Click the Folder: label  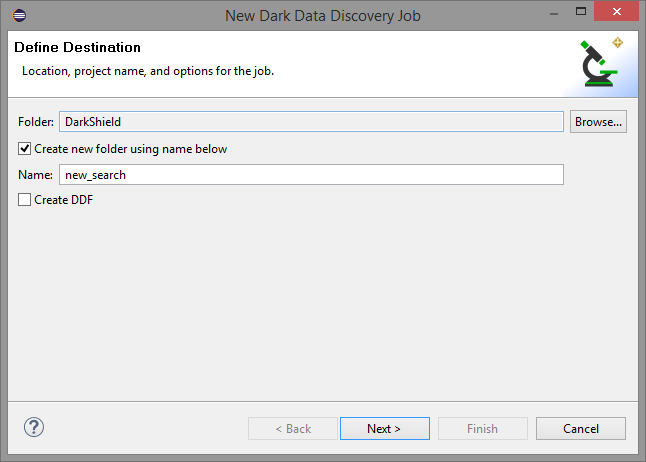coord(36,122)
